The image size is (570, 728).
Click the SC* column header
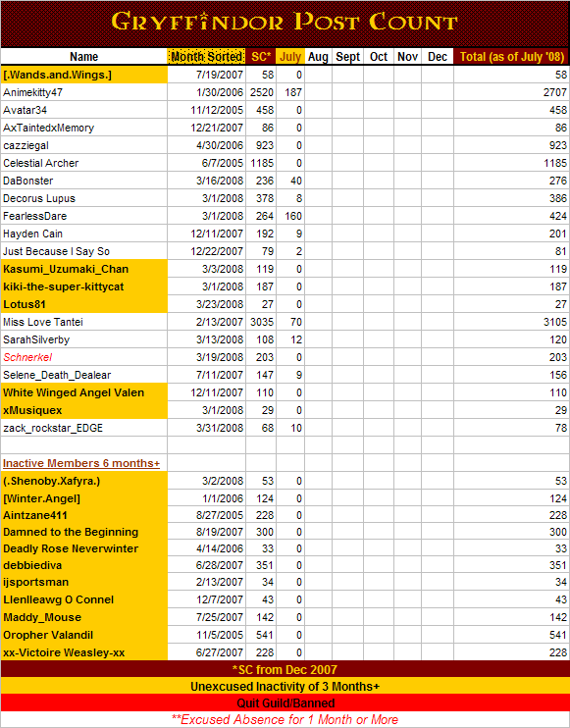click(x=261, y=57)
